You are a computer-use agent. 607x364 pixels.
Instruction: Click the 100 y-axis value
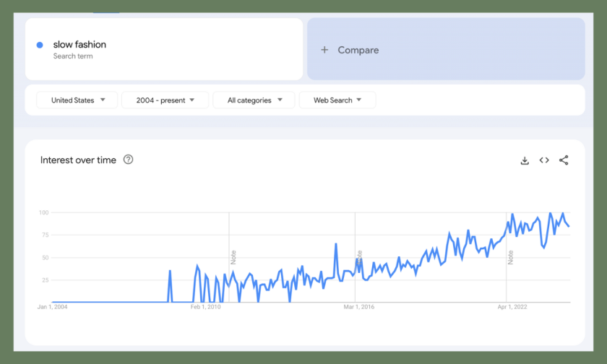pyautogui.click(x=44, y=212)
